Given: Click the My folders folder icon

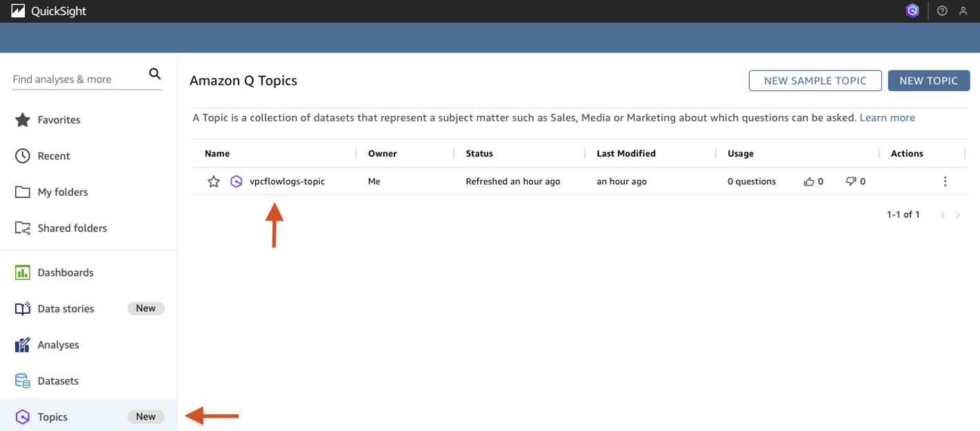Looking at the screenshot, I should (x=23, y=192).
